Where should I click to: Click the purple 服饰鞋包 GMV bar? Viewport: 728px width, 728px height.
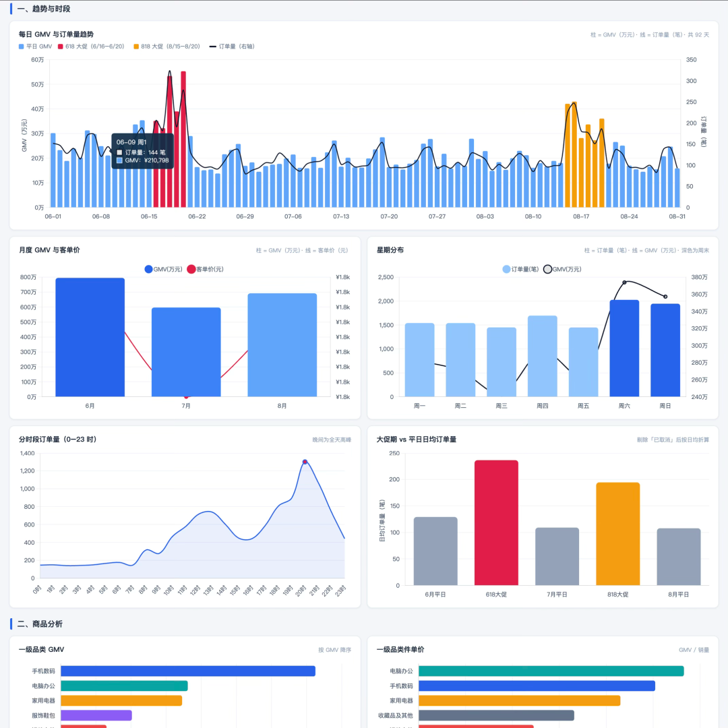click(x=96, y=715)
